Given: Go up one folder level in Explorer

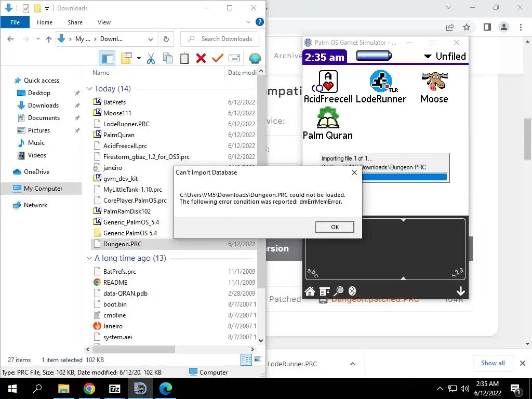Looking at the screenshot, I should coord(48,39).
